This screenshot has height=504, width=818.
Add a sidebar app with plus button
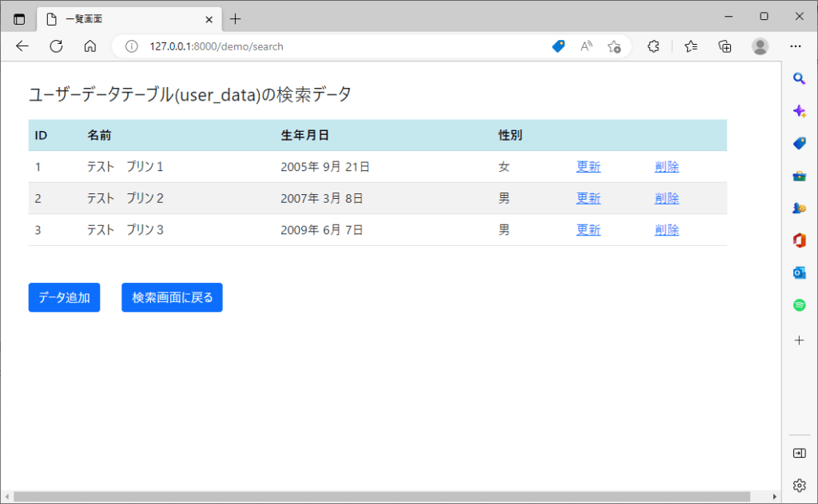[799, 340]
